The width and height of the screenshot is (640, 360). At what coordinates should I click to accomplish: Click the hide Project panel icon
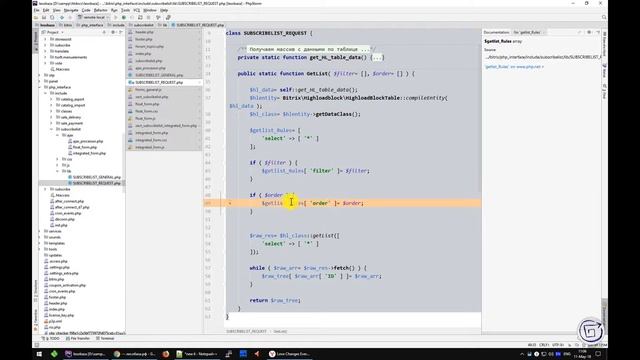121,32
